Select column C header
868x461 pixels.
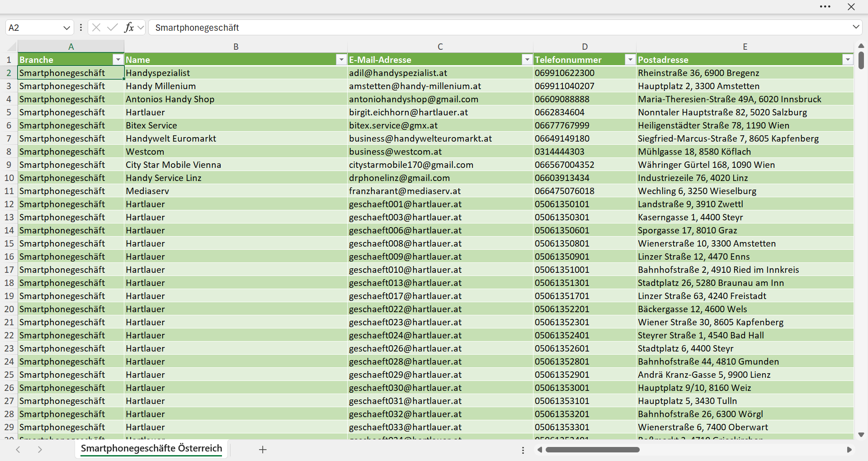tap(440, 47)
